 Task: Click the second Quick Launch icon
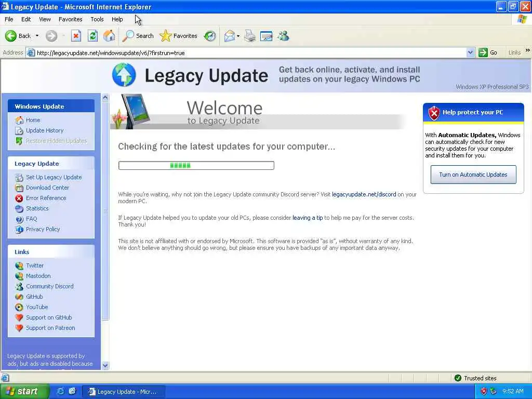pyautogui.click(x=72, y=391)
